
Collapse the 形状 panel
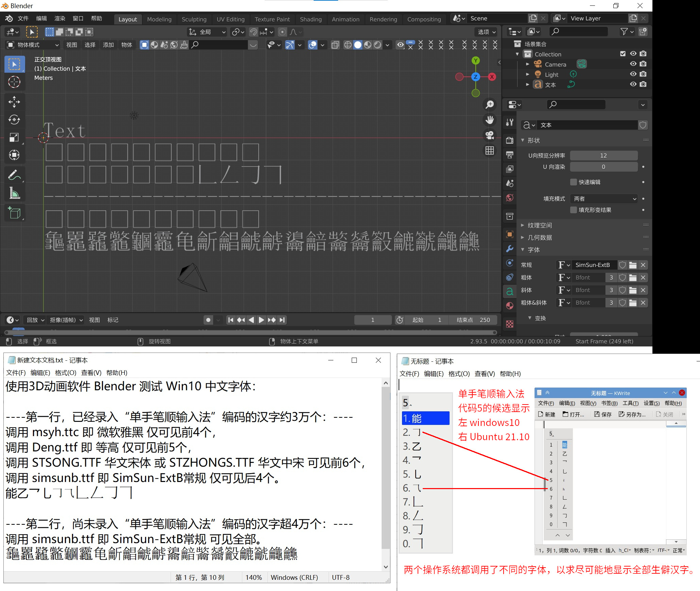pyautogui.click(x=533, y=140)
